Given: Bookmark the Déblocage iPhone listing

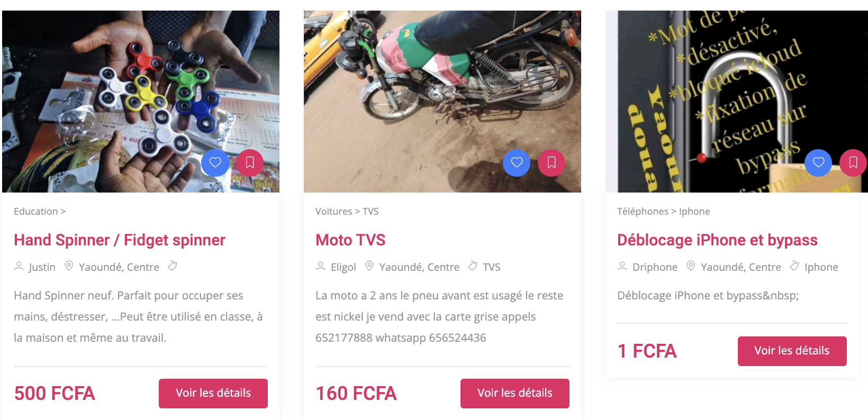Looking at the screenshot, I should [853, 162].
